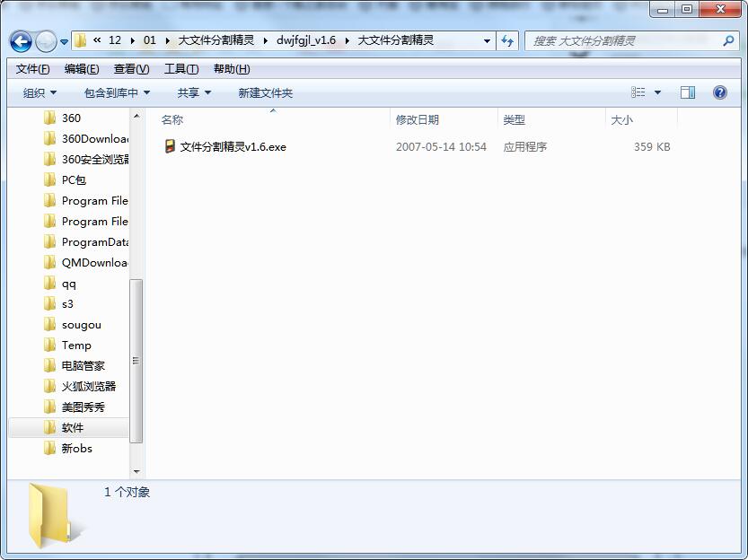748x560 pixels.
Task: Change the view with the view icon
Action: pos(638,92)
